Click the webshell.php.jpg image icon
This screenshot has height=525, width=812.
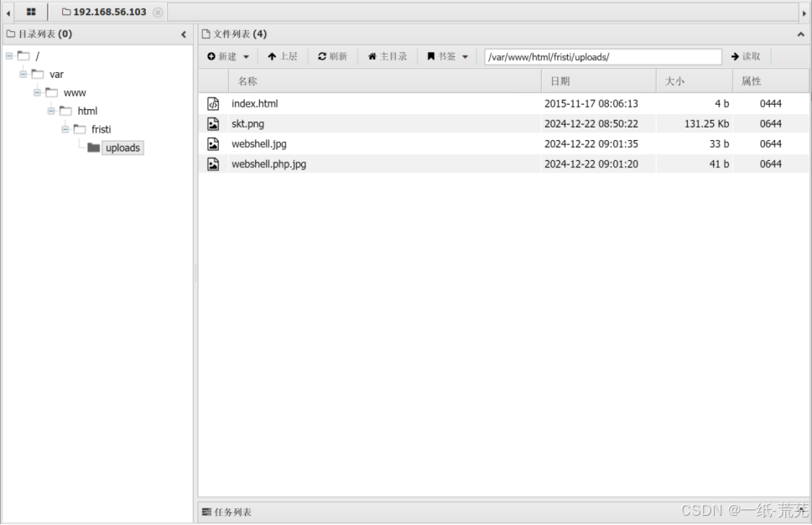pyautogui.click(x=213, y=164)
